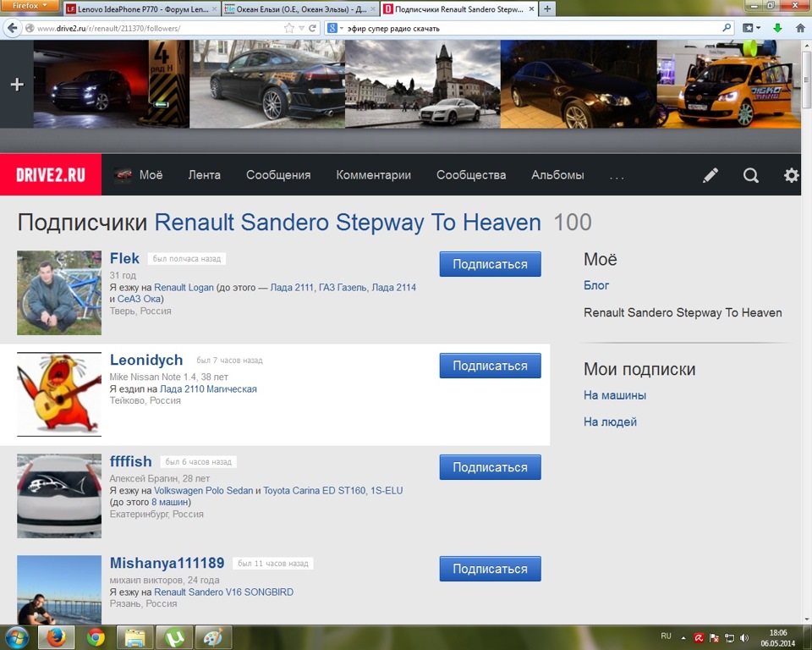This screenshot has width=812, height=650.
Task: Open search engine selector dropdown
Action: pyautogui.click(x=336, y=28)
